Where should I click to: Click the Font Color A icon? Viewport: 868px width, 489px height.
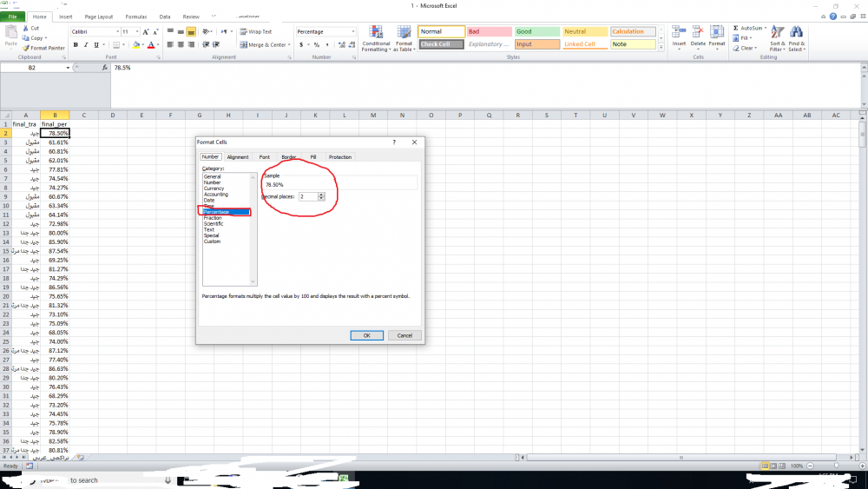[150, 45]
